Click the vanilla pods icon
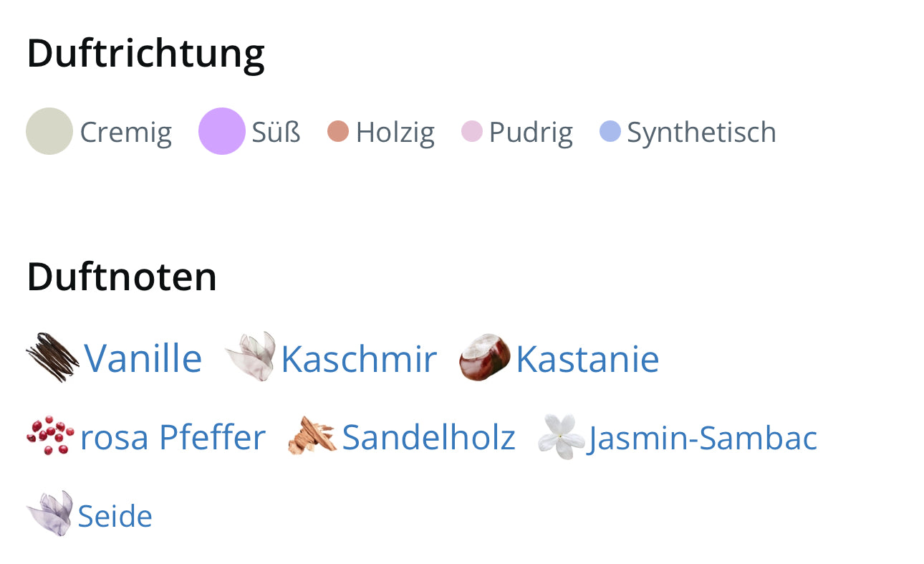The image size is (924, 564). pos(52,357)
